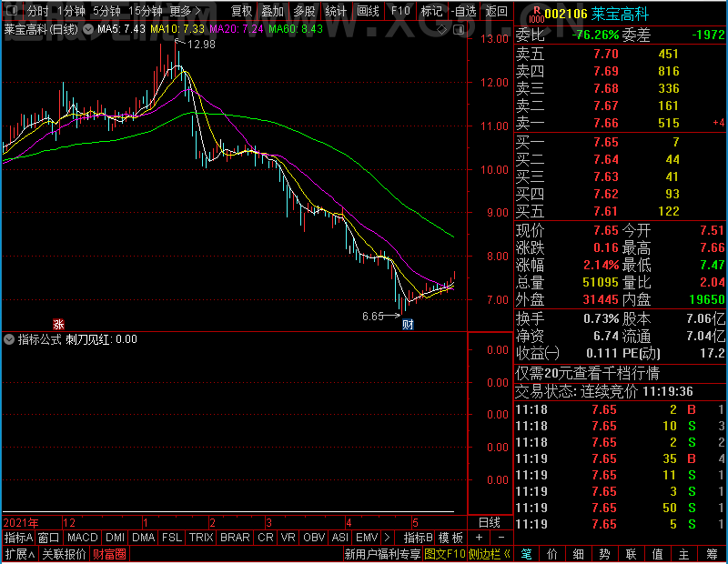Expand the 更多 timeframe options
Screen dimensions: 728x564
[x=186, y=11]
